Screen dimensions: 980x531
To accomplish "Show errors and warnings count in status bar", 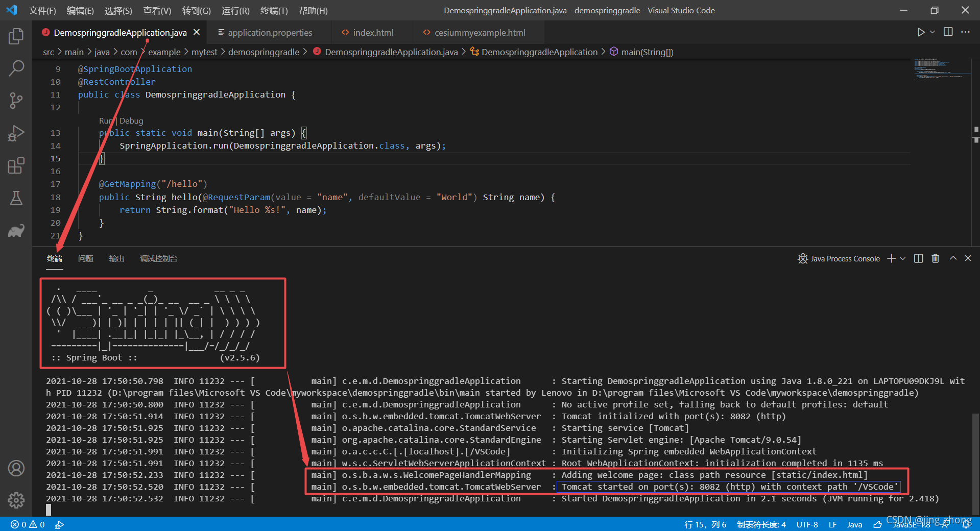I will pyautogui.click(x=28, y=524).
